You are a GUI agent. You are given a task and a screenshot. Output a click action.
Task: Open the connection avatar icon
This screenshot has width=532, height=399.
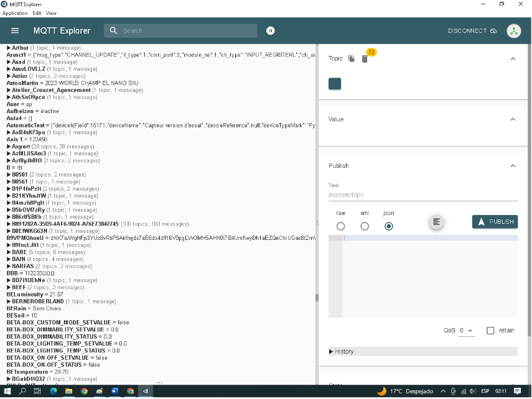tap(514, 31)
